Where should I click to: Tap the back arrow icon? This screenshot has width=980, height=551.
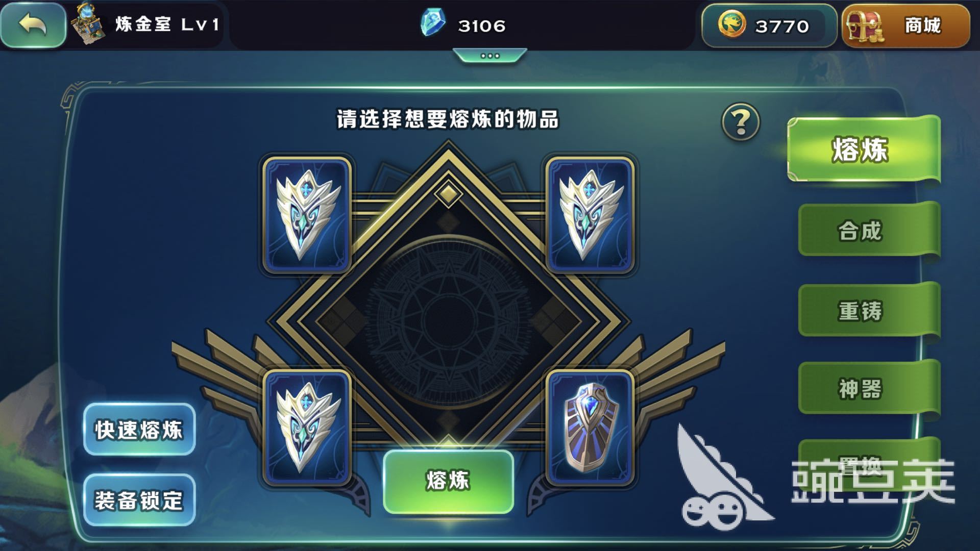[x=33, y=24]
